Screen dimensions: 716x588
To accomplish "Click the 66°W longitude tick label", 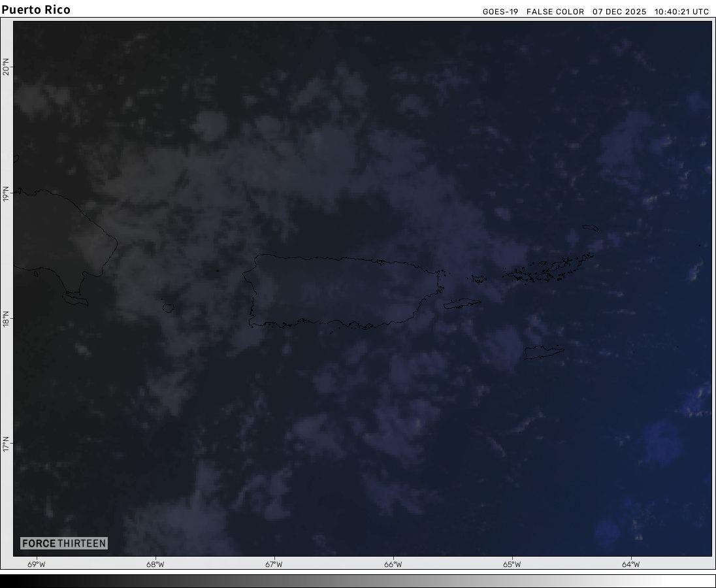I will pyautogui.click(x=393, y=564).
